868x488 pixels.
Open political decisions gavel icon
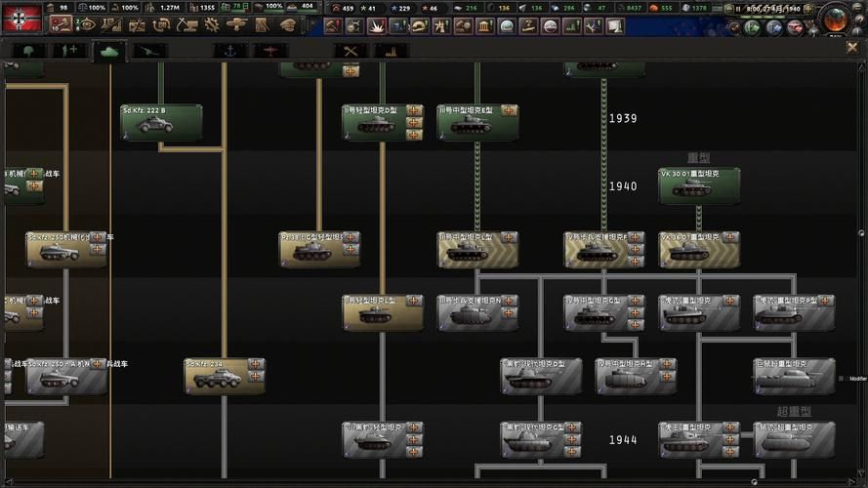click(60, 25)
